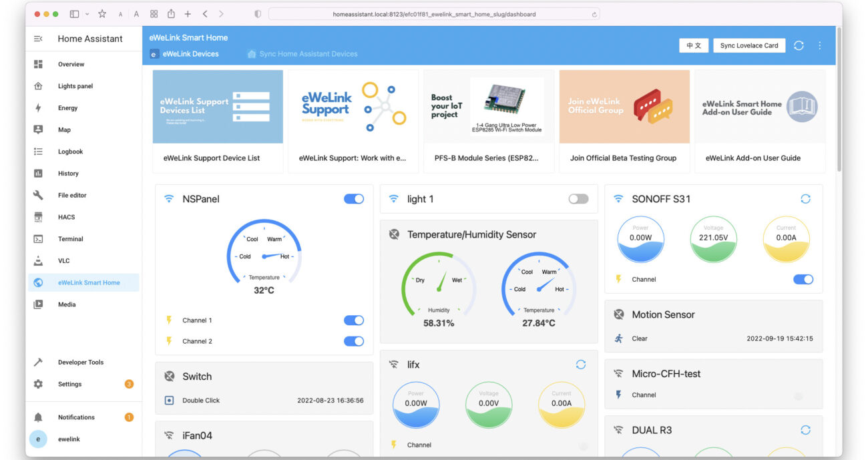Go back with Safari back arrow
The height and width of the screenshot is (460, 868).
(x=204, y=14)
